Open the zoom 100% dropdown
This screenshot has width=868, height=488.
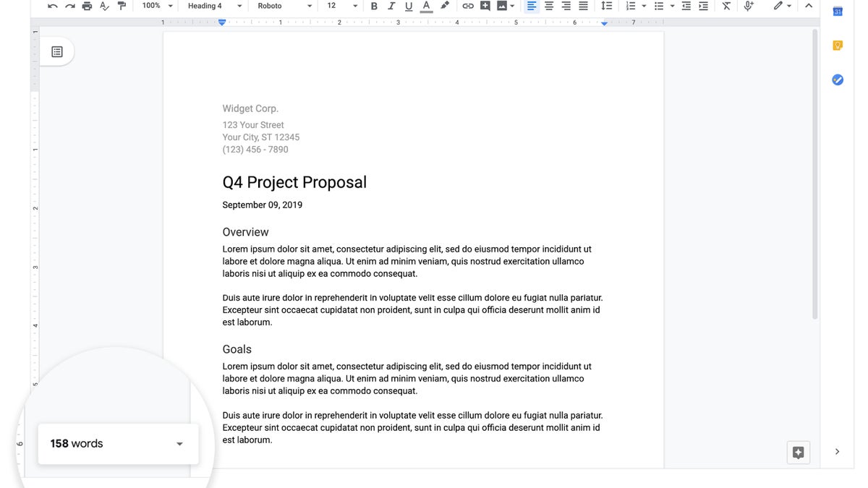pyautogui.click(x=158, y=6)
